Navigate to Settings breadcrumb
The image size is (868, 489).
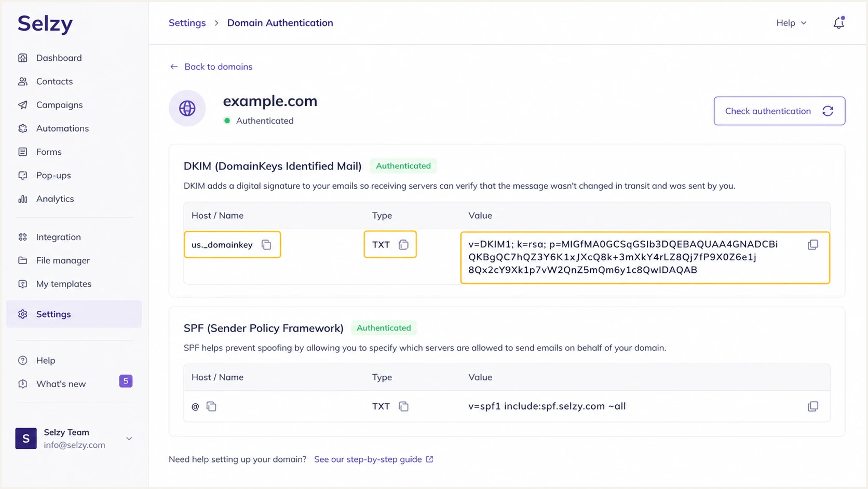[x=187, y=23]
